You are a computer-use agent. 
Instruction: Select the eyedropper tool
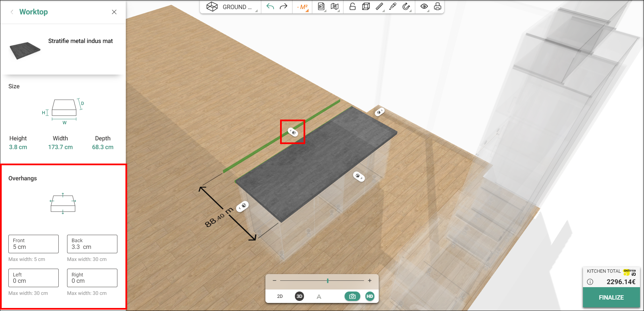point(393,7)
